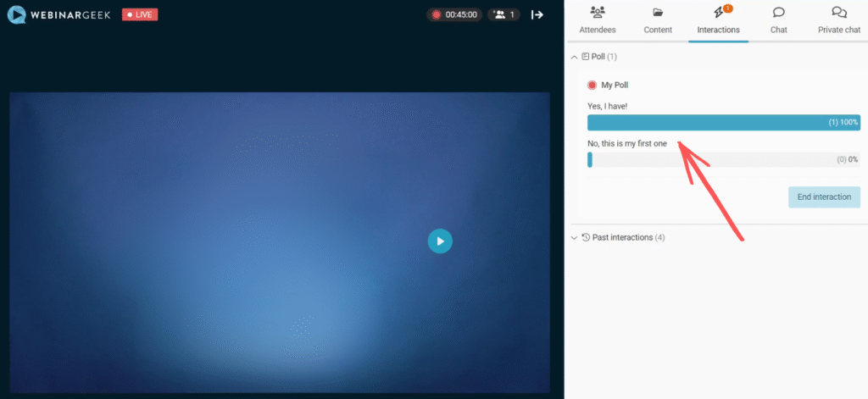Open the Private chat tab
Image resolution: width=868 pixels, height=399 pixels.
(839, 21)
